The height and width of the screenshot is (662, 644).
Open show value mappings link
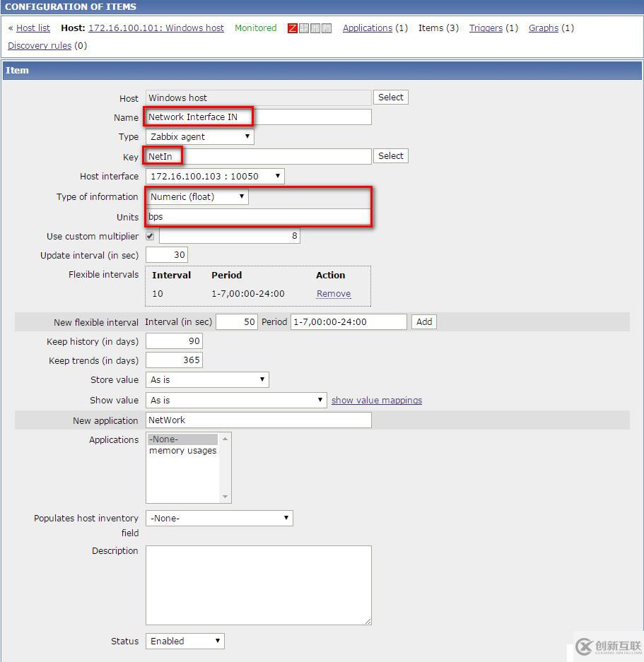tap(377, 401)
